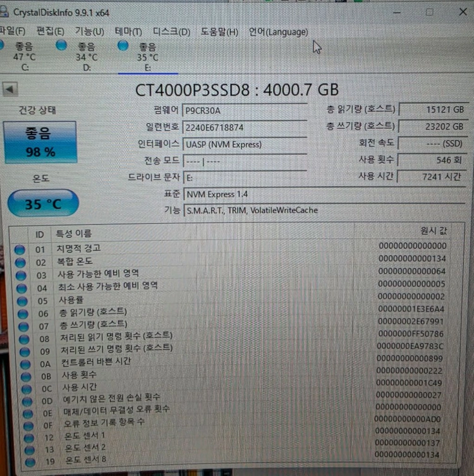
Task: Click the 35 °C temperature button
Action: point(43,203)
